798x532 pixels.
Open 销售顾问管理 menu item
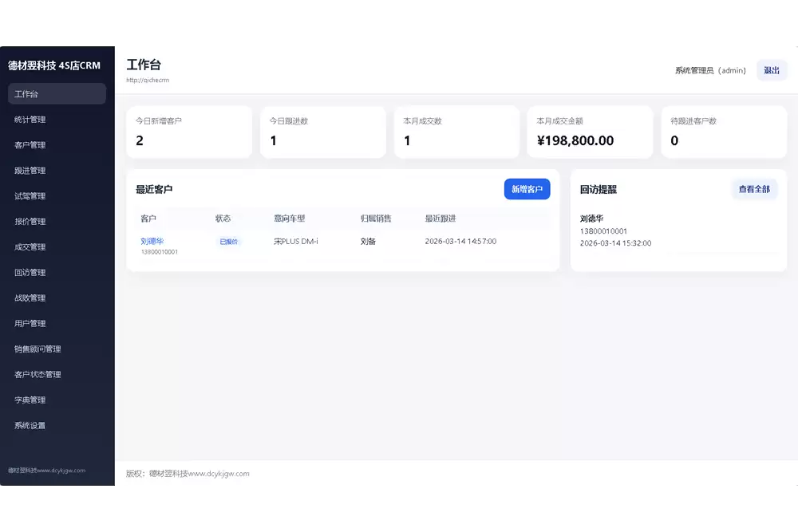[38, 349]
